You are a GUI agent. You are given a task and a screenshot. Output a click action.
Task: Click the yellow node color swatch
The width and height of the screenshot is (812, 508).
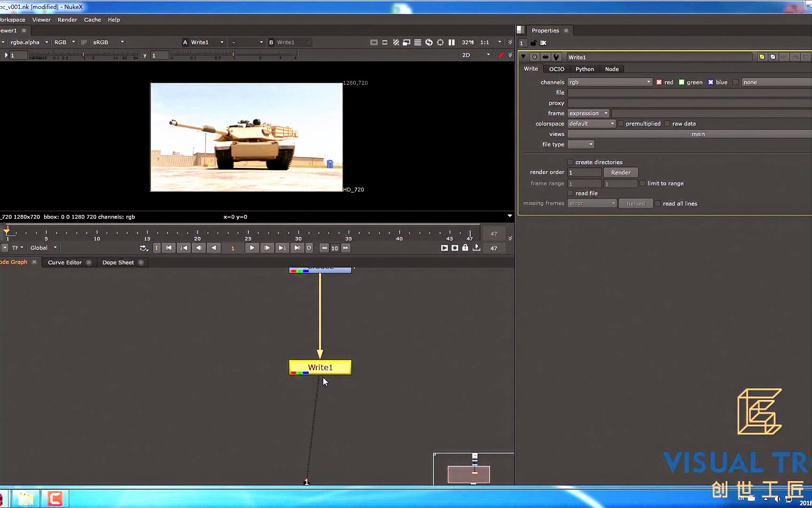pos(762,57)
